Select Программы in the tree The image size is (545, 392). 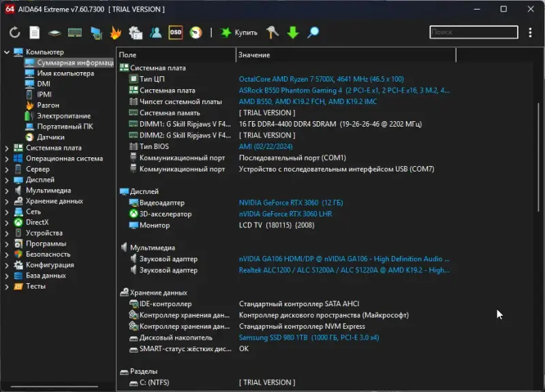coord(46,244)
